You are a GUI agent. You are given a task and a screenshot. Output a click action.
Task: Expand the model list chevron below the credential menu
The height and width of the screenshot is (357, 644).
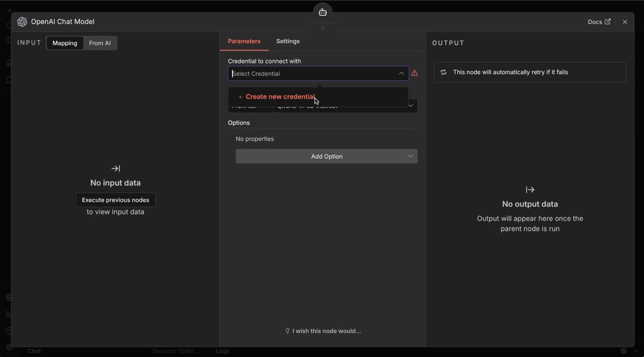(x=411, y=106)
